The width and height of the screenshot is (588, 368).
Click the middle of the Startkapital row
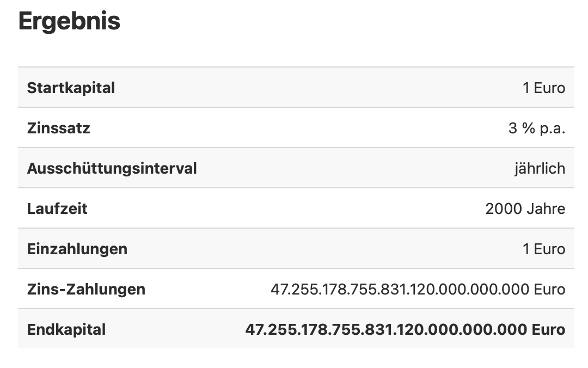(296, 88)
